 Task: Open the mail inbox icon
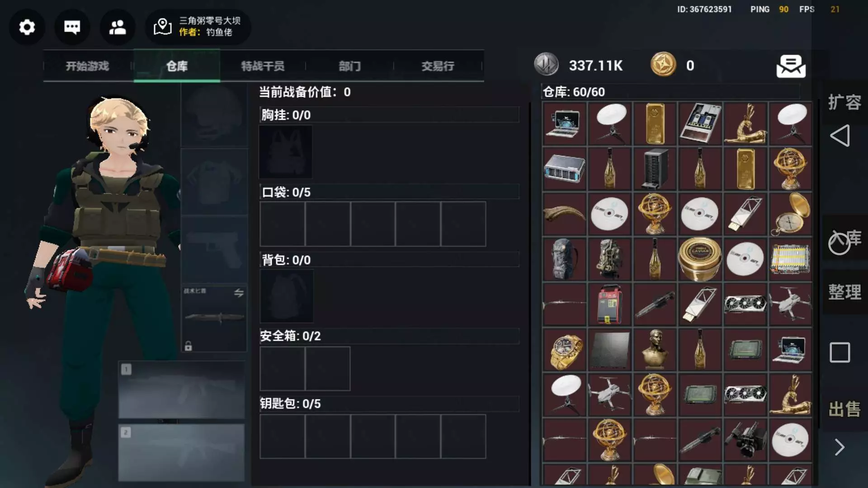click(791, 66)
